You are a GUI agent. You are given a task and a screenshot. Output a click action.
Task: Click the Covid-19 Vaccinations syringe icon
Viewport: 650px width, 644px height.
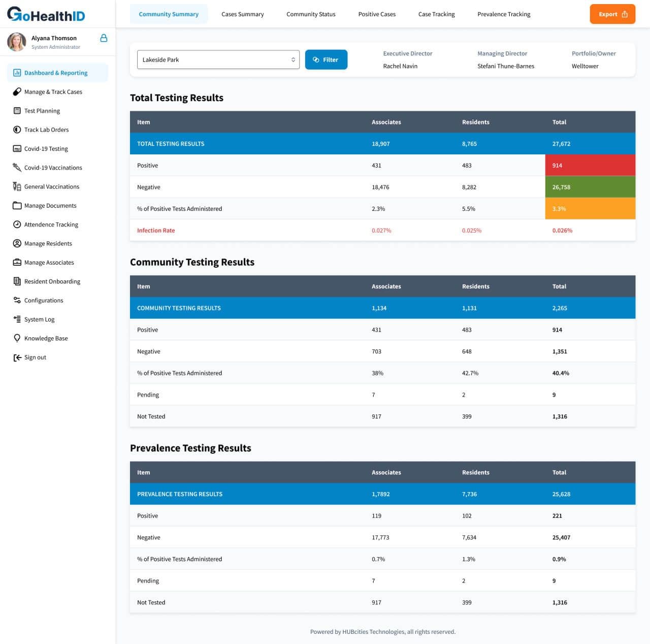[x=17, y=168]
